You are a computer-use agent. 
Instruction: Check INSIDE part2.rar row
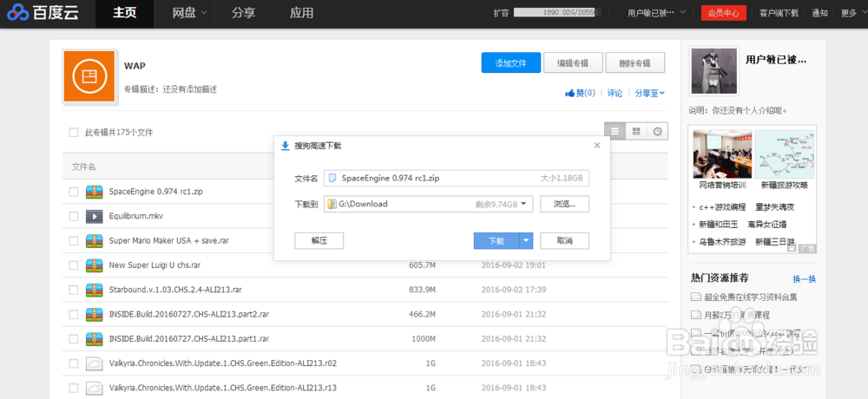click(73, 314)
